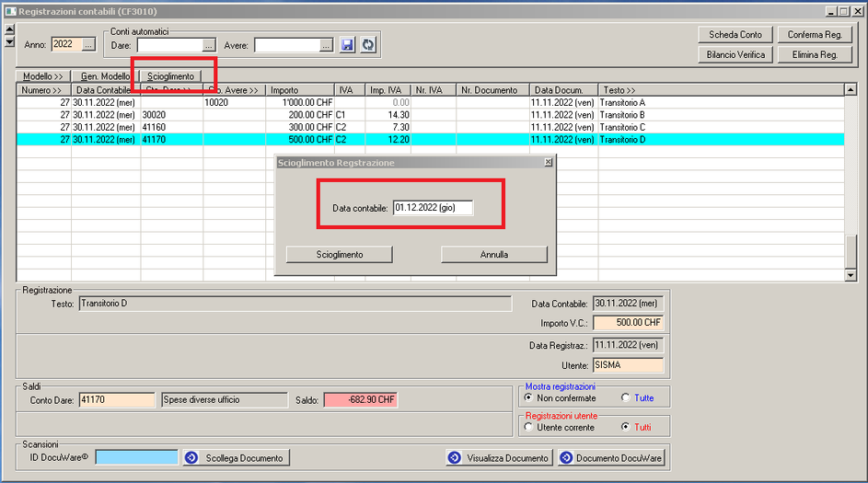Image resolution: width=868 pixels, height=483 pixels.
Task: Choose Utente corrente radio button
Action: point(528,427)
